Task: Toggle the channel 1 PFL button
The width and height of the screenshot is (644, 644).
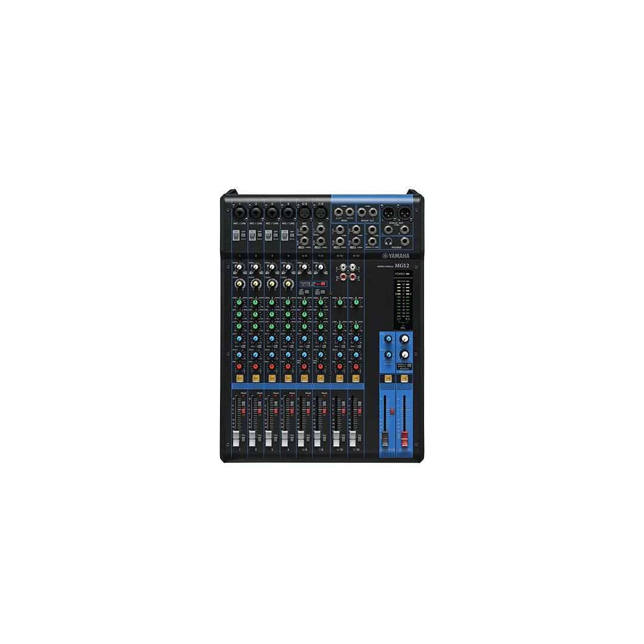Action: point(243,439)
